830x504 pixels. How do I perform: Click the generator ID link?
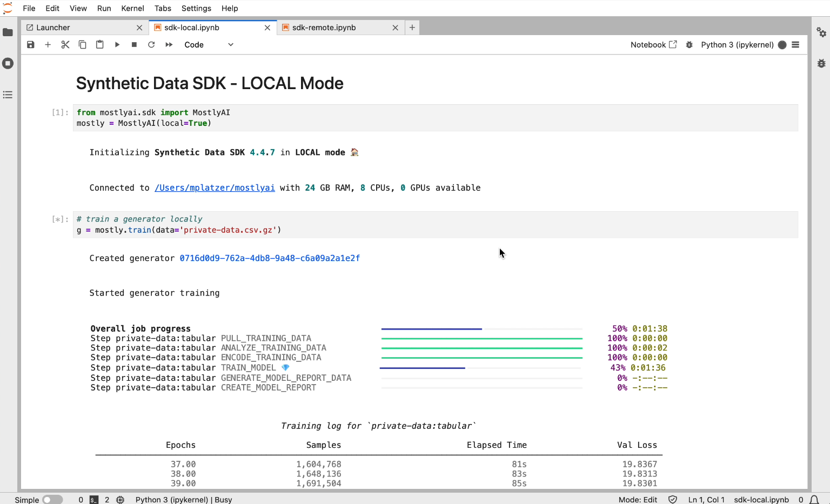pyautogui.click(x=270, y=258)
